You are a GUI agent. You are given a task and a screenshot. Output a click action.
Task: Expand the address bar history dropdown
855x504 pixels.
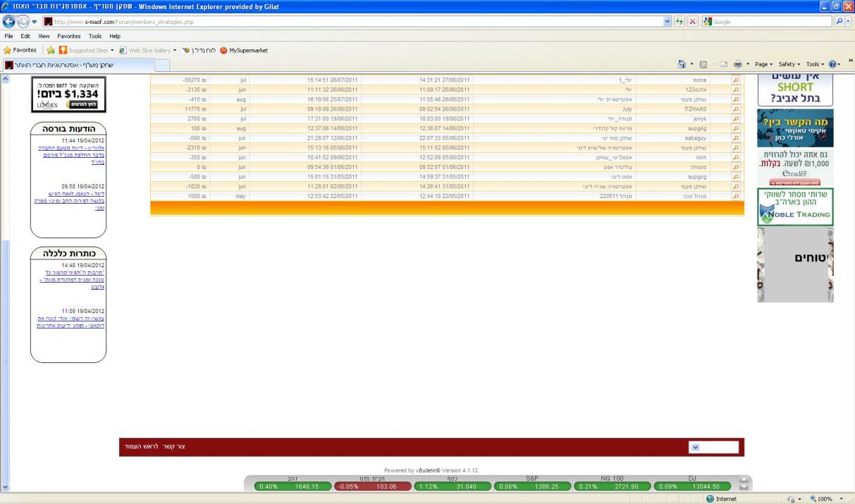pyautogui.click(x=668, y=22)
